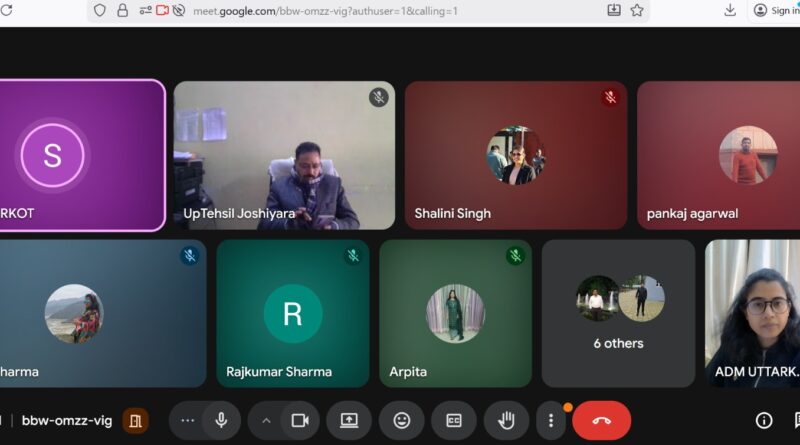Select the Rajkumar Sharma participant tile
Image resolution: width=800 pixels, height=445 pixels.
pos(292,313)
